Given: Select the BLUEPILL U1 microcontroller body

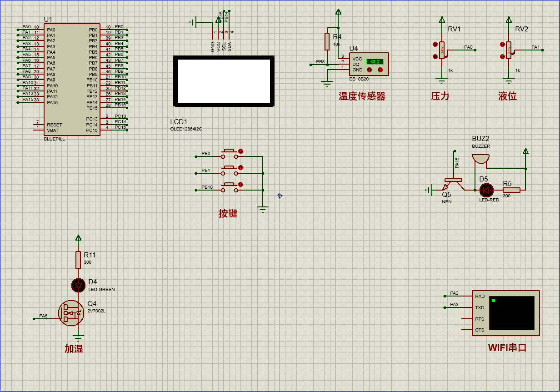Looking at the screenshot, I should pos(72,80).
